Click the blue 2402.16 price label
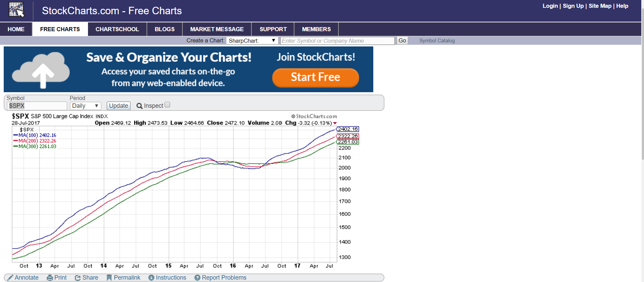 [348, 129]
